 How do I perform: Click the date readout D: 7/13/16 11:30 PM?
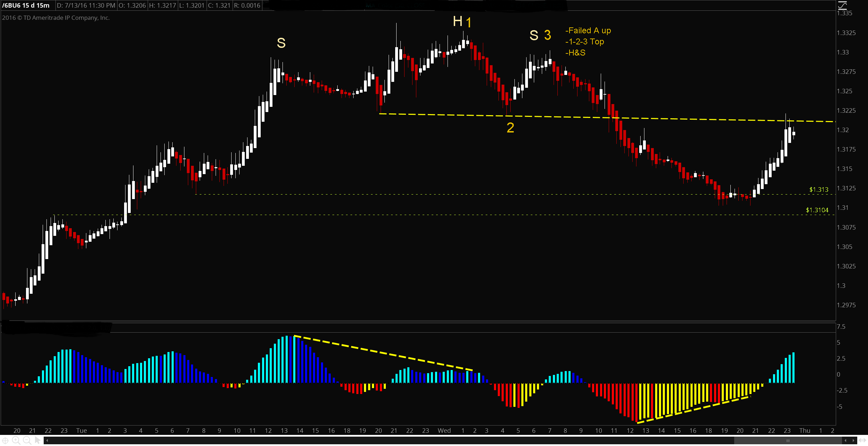point(86,5)
